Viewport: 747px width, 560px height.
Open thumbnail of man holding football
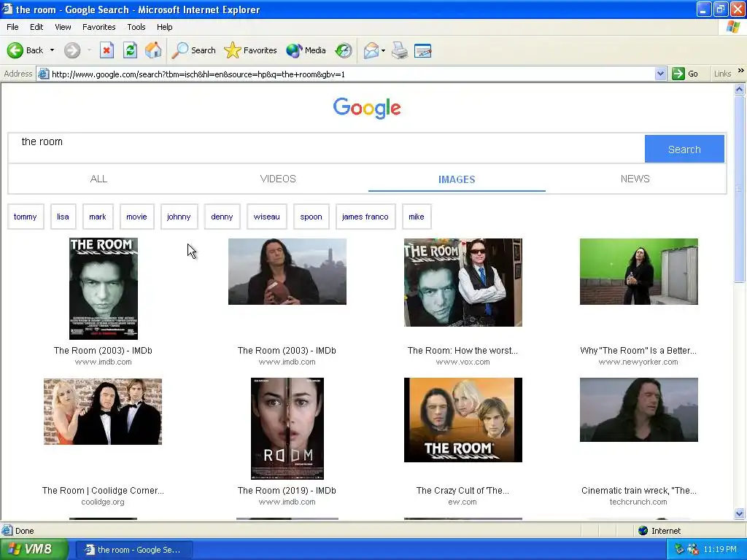click(x=287, y=271)
